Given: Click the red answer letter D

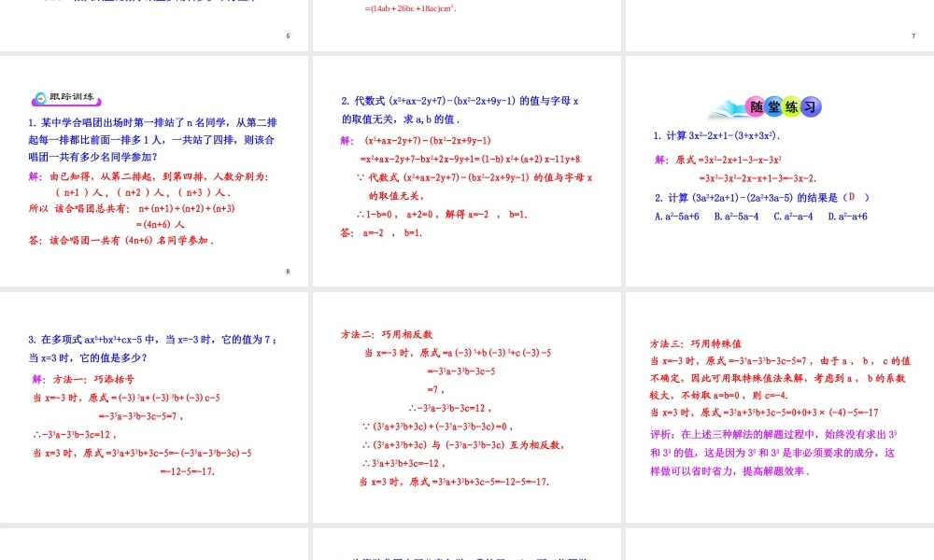Looking at the screenshot, I should point(850,197).
